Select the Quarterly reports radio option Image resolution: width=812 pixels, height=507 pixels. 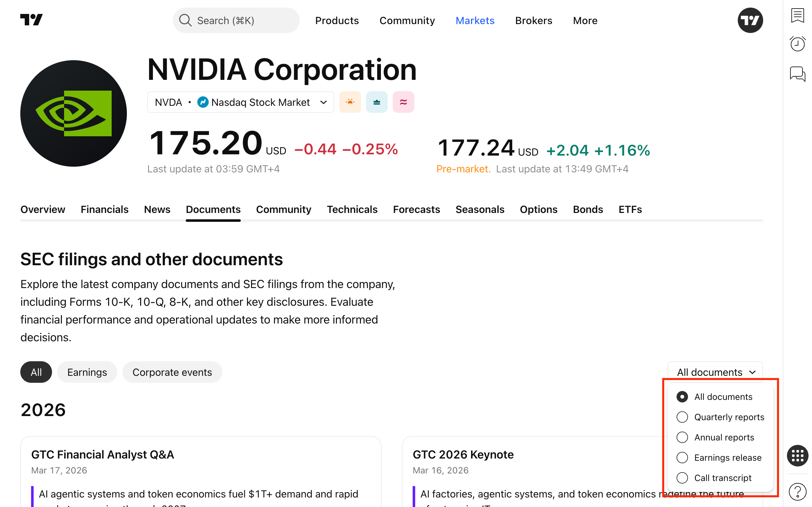pyautogui.click(x=682, y=417)
